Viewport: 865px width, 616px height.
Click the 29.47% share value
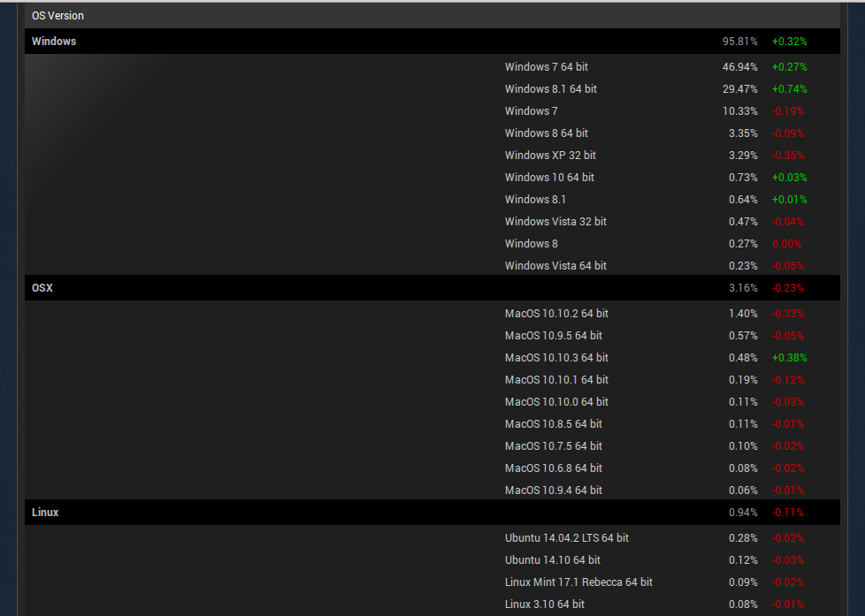pos(739,88)
